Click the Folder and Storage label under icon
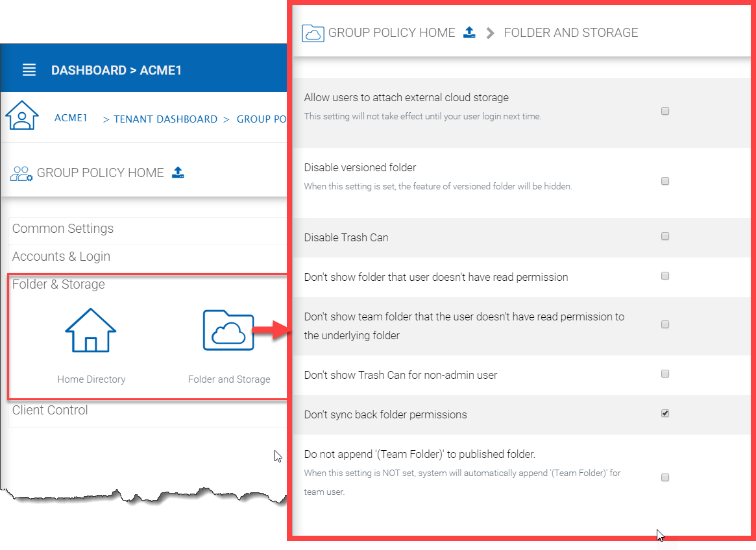Image resolution: width=756 pixels, height=550 pixels. (x=229, y=379)
